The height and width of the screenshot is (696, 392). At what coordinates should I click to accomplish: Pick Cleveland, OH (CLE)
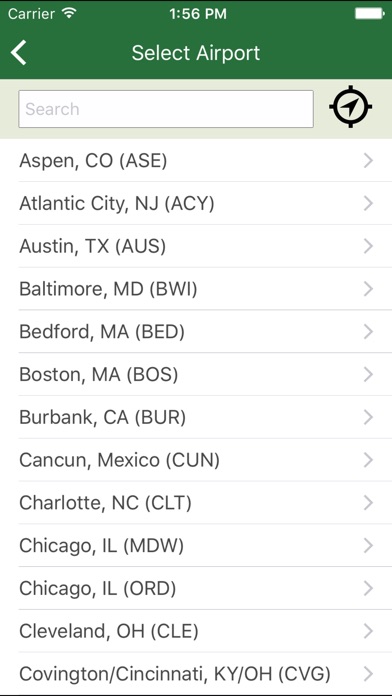[x=196, y=631]
